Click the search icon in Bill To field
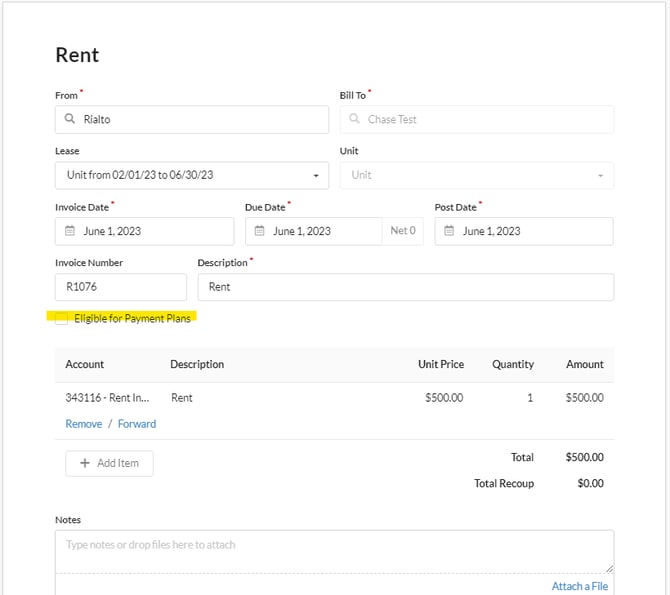Image resolution: width=670 pixels, height=595 pixels. pos(354,119)
